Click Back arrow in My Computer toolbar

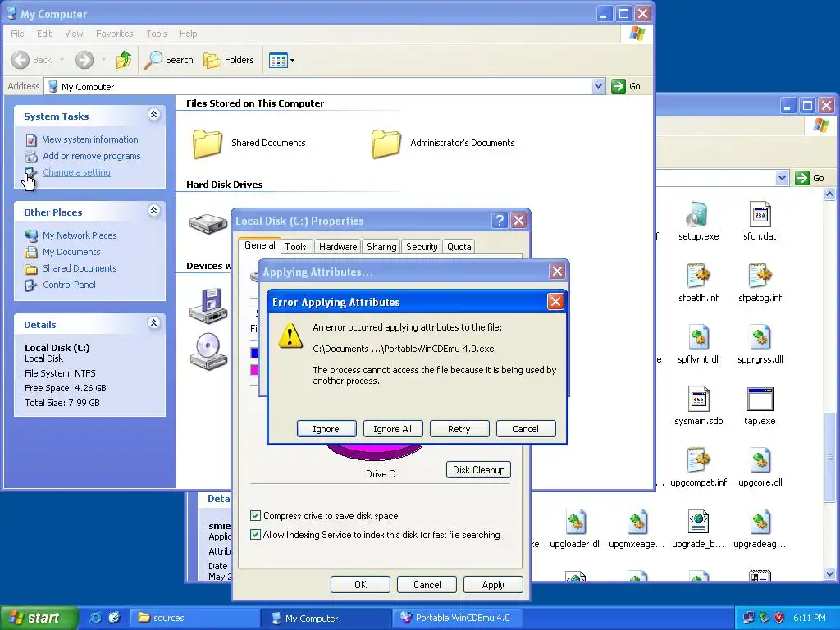[x=21, y=60]
